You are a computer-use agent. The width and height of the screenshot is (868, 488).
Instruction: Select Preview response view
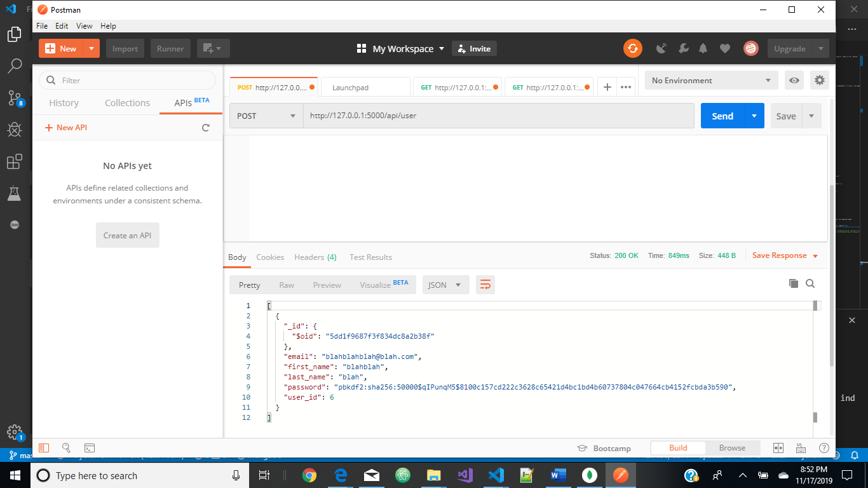tap(327, 285)
